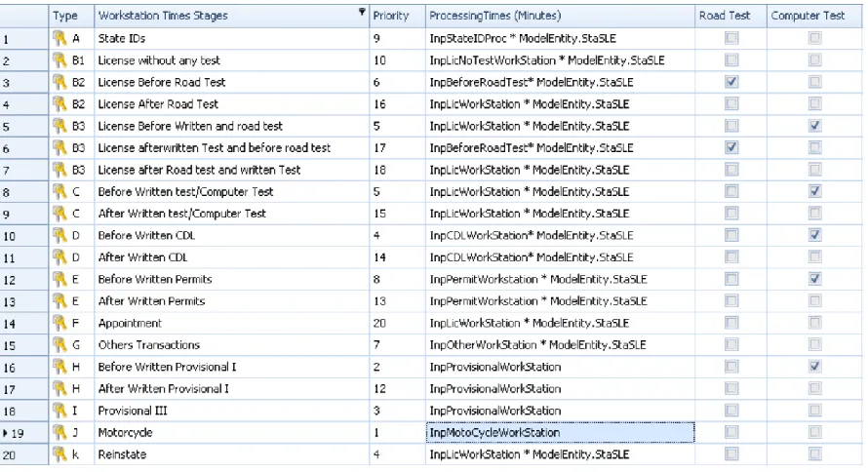Uncheck Road Test for License Before Road Test

[731, 82]
